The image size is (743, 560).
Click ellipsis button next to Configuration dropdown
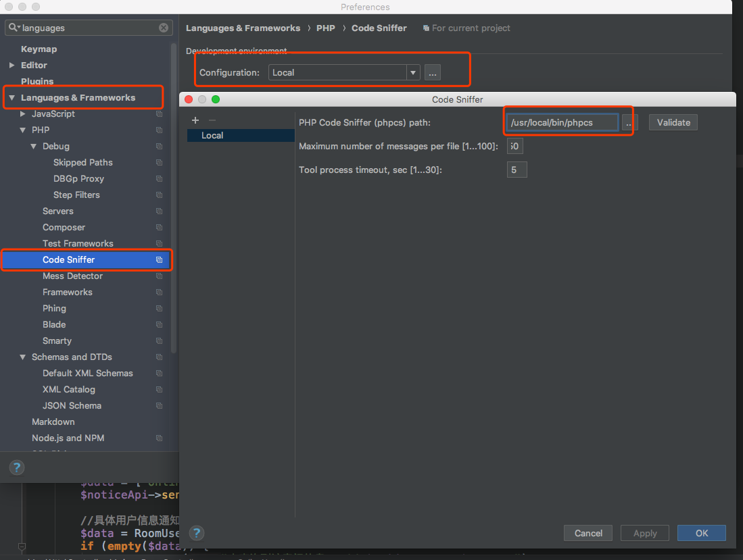click(x=433, y=72)
